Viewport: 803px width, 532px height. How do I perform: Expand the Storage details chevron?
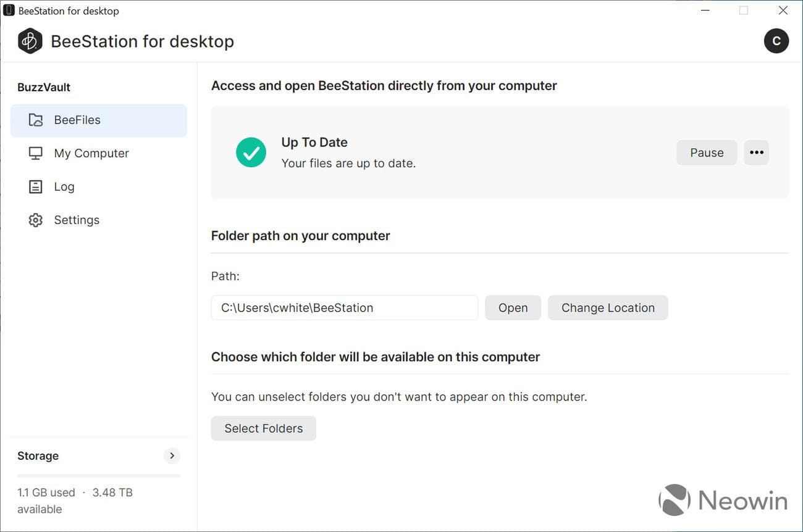pyautogui.click(x=172, y=455)
